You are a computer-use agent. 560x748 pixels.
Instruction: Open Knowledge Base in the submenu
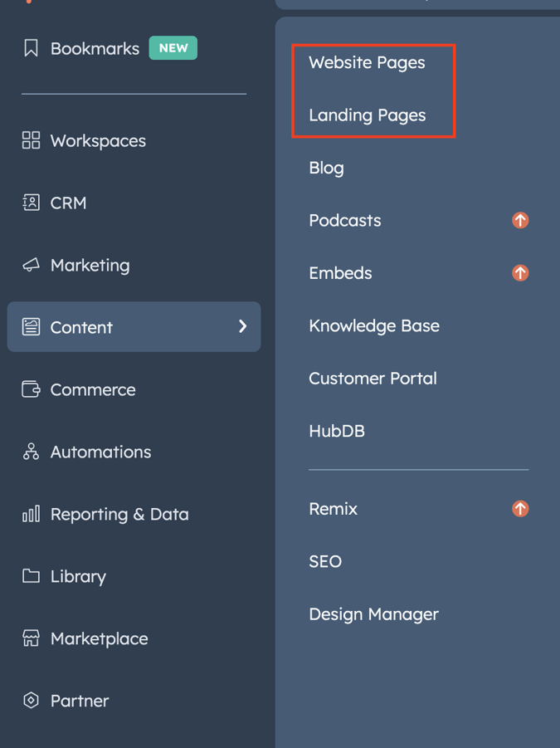tap(374, 325)
